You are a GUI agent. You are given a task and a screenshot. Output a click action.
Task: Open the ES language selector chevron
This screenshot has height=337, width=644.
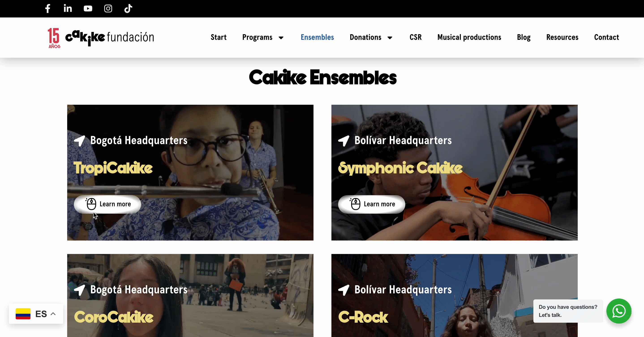click(53, 314)
